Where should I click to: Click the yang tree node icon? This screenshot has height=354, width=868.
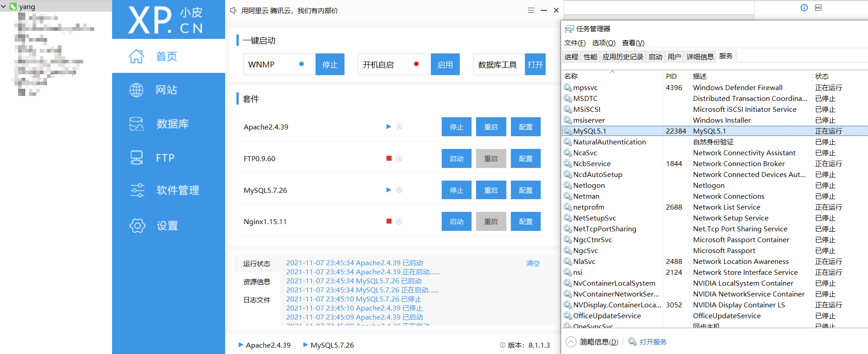[13, 6]
